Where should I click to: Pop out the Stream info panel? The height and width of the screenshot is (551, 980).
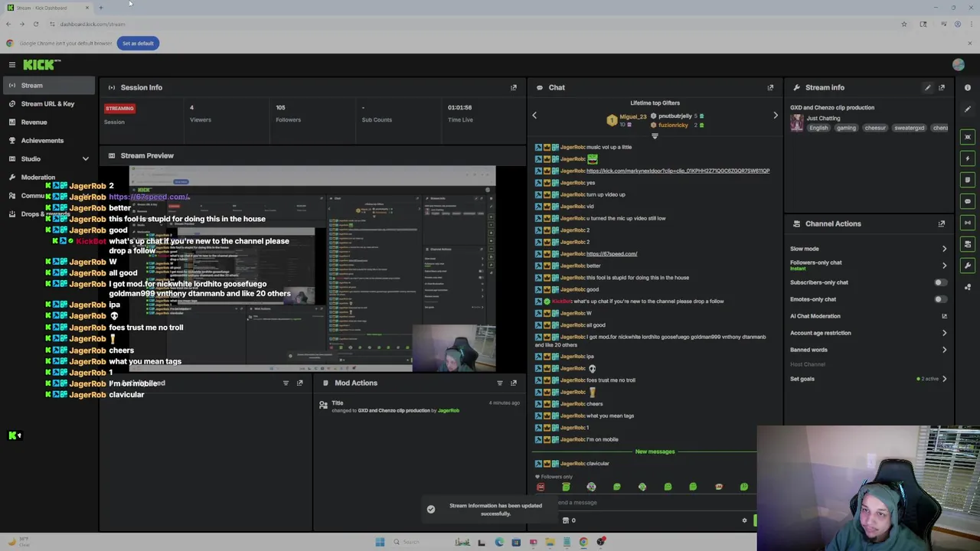[942, 87]
